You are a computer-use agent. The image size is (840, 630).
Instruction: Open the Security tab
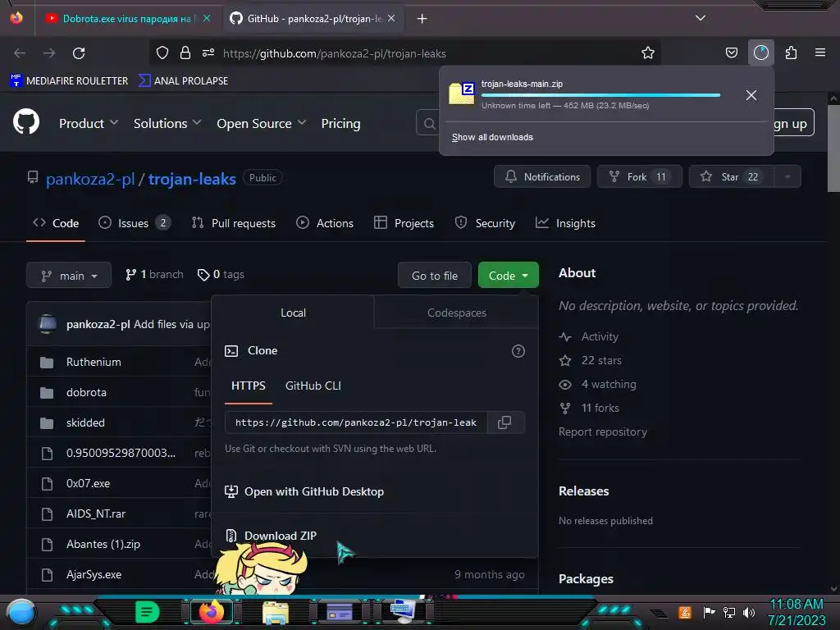click(x=485, y=223)
